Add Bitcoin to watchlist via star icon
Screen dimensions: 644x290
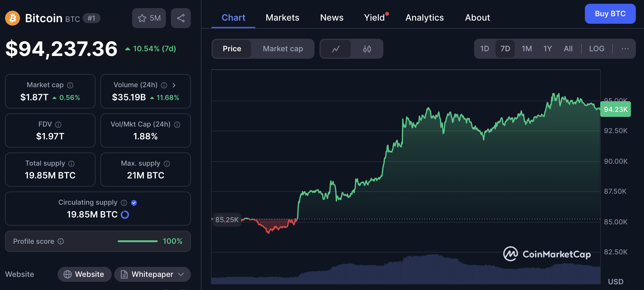click(x=143, y=18)
